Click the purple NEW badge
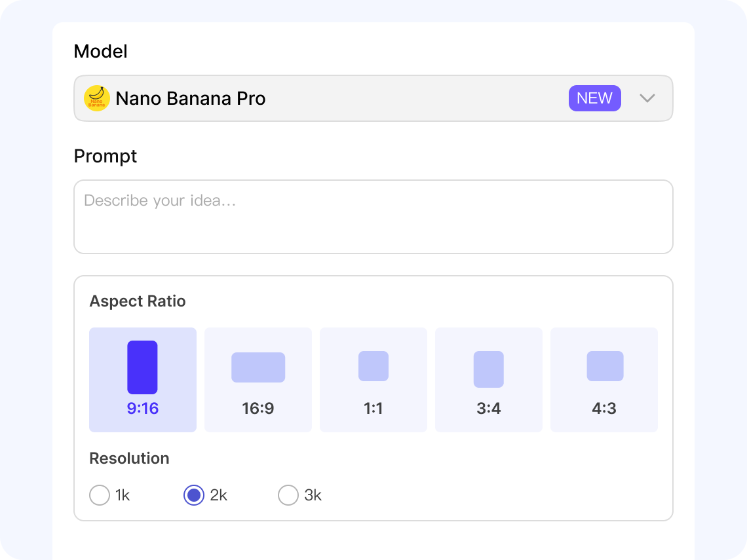 [594, 98]
